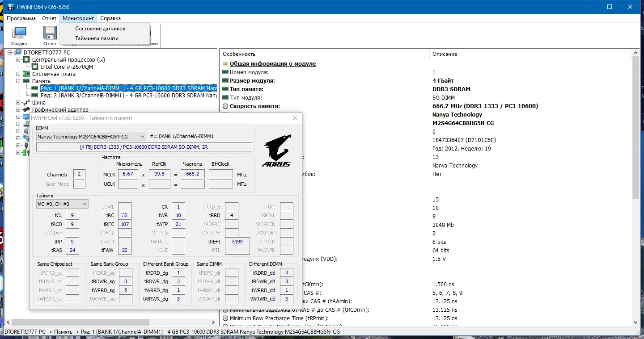Open the MC #0, CH #0 timing dropdown
Image resolution: width=644 pixels, height=339 pixels.
tap(62, 204)
